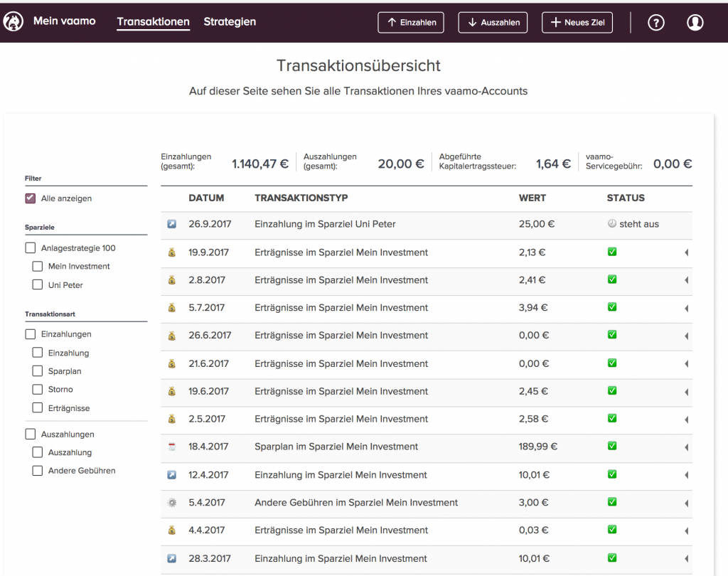Click the green status checkmark on the 2.8.2017 row
This screenshot has height=576, width=728.
612,279
